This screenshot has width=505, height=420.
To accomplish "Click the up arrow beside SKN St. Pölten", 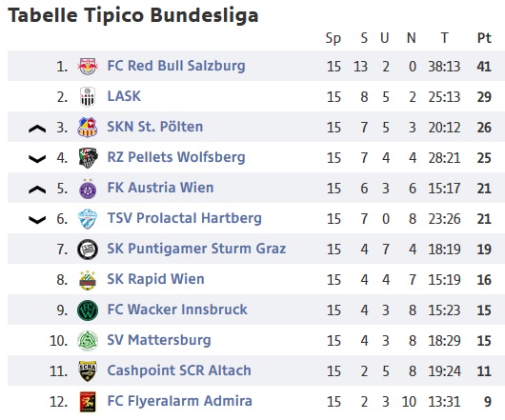I will pyautogui.click(x=37, y=129).
